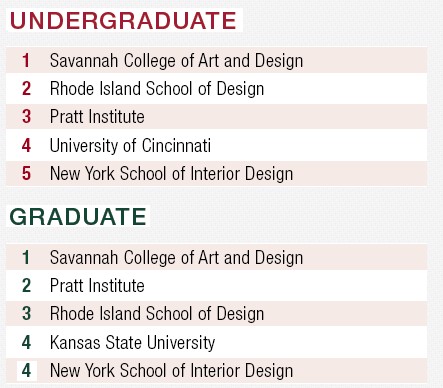443x388 pixels.
Task: Click undergraduate rank number 1
Action: click(26, 61)
